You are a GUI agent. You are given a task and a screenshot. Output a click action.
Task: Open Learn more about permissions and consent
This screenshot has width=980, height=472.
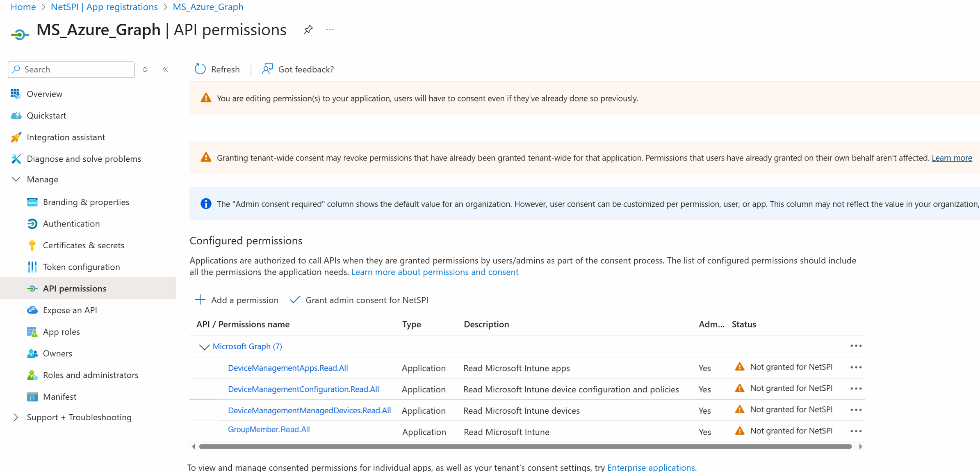pos(435,272)
